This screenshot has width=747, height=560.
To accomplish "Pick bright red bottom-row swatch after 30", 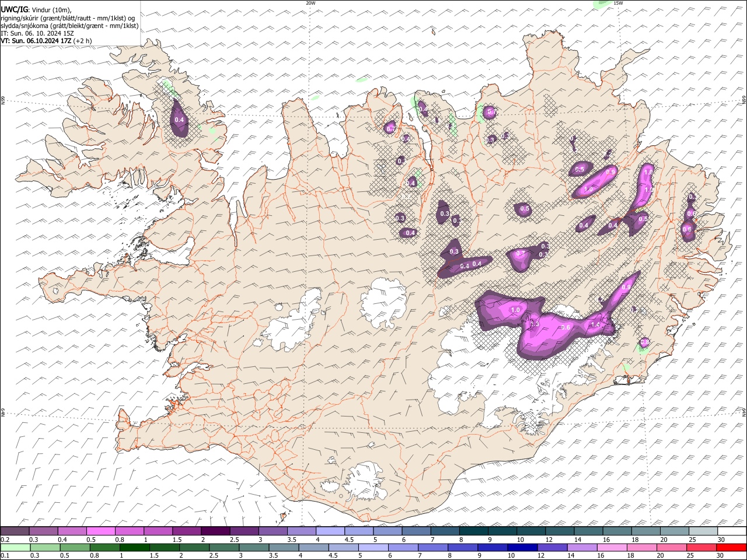I will click(731, 548).
